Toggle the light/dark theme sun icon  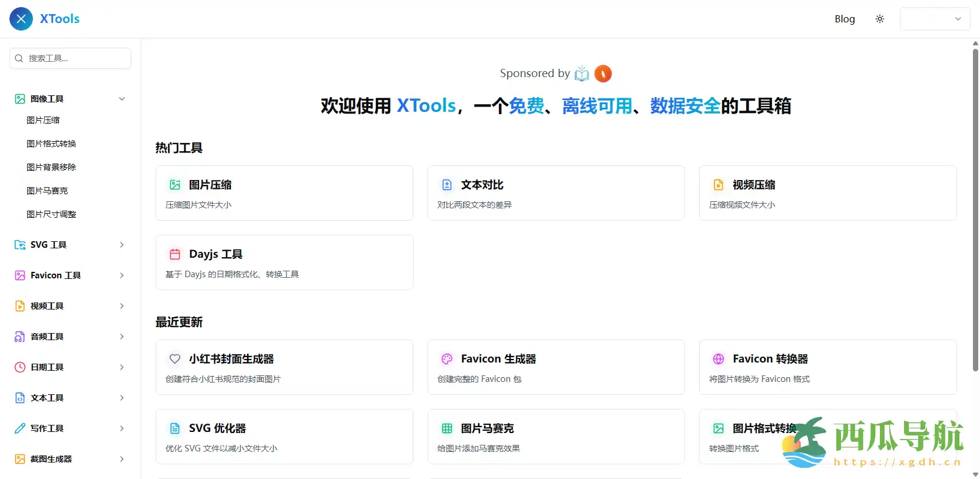(880, 19)
